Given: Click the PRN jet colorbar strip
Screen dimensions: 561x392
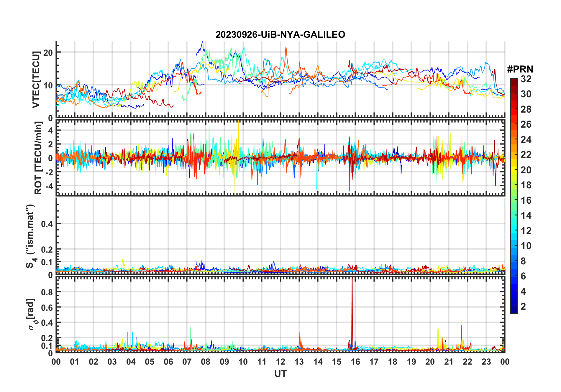Looking at the screenshot, I should pyautogui.click(x=514, y=196).
